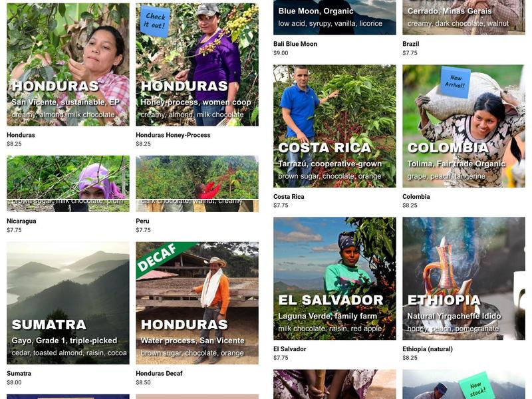532x399 pixels.
Task: Open the El Salvador Laguna Verde image
Action: [x=334, y=278]
